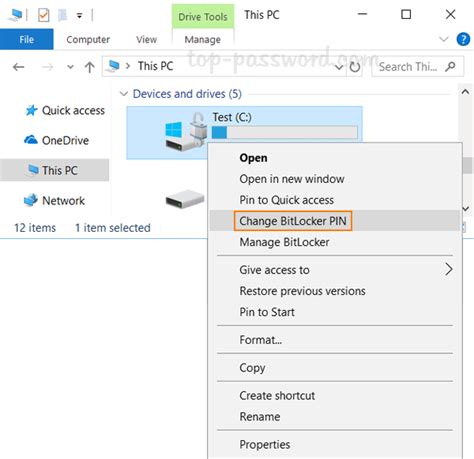Click the Up one level arrow
The width and height of the screenshot is (474, 459).
click(x=89, y=67)
